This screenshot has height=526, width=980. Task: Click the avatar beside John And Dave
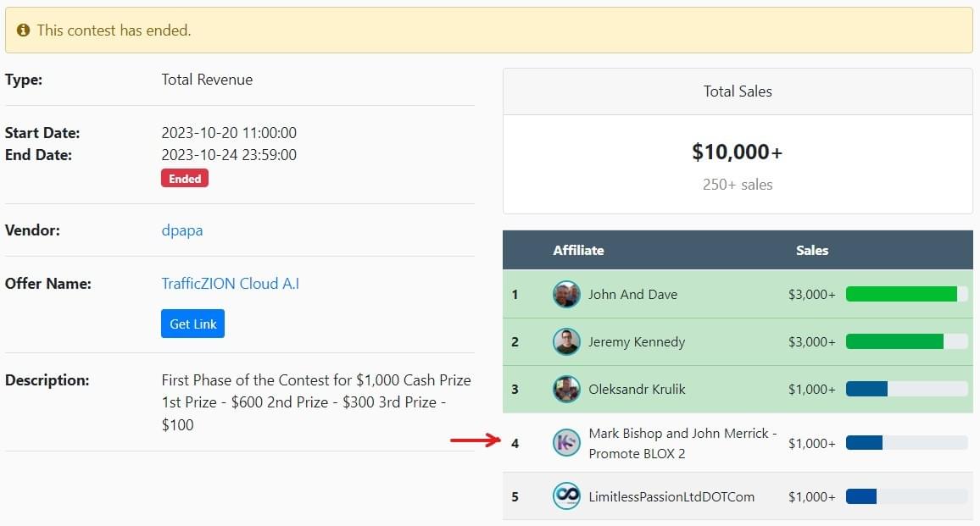566,295
